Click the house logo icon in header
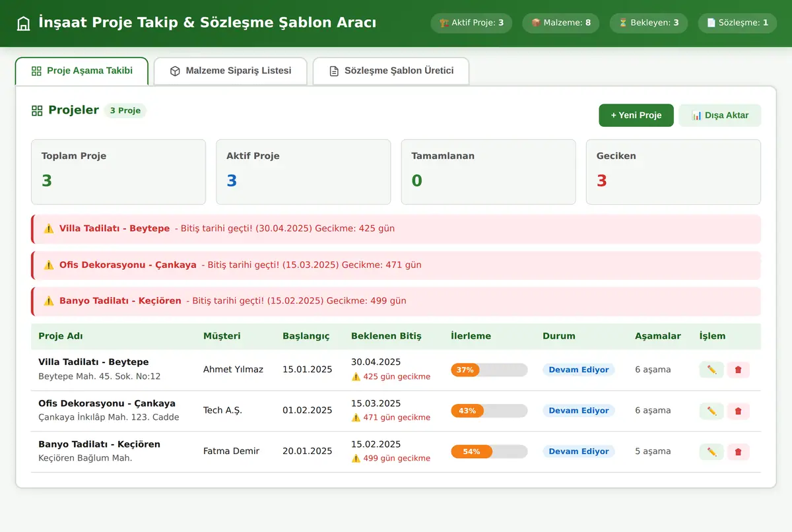The width and height of the screenshot is (792, 532). [x=24, y=23]
